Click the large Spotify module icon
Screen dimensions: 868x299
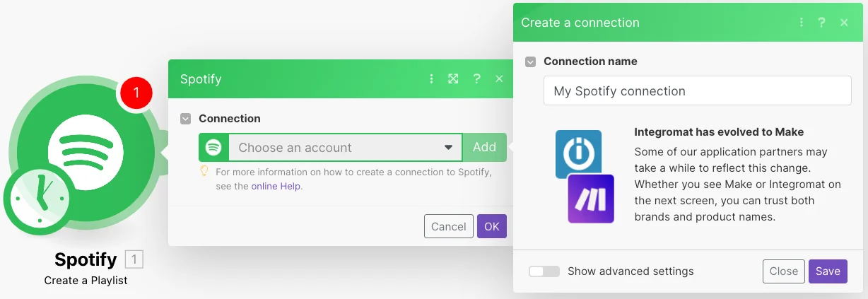click(x=86, y=151)
